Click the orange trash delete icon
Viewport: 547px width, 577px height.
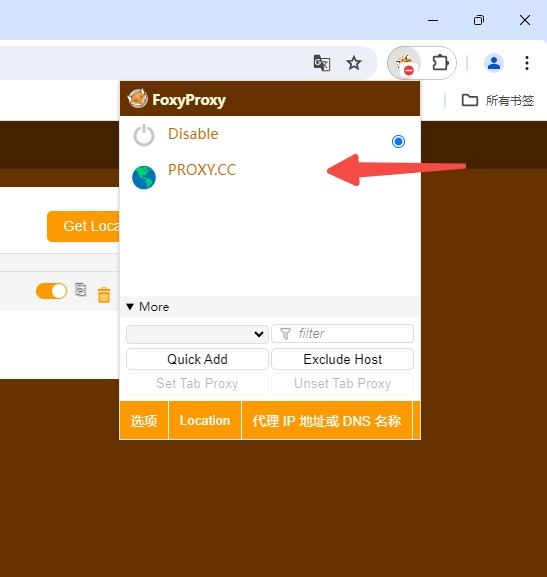click(x=104, y=295)
